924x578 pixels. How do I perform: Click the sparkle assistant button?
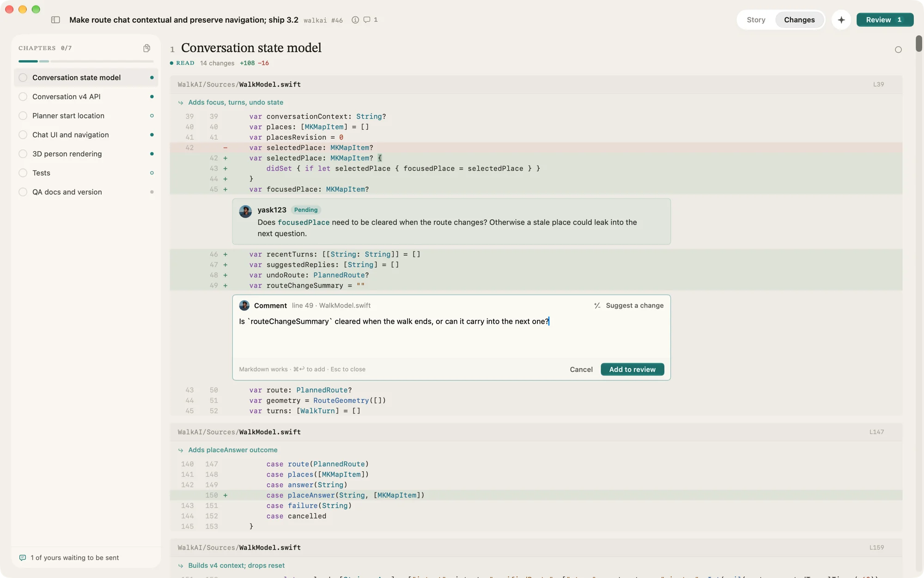(841, 20)
